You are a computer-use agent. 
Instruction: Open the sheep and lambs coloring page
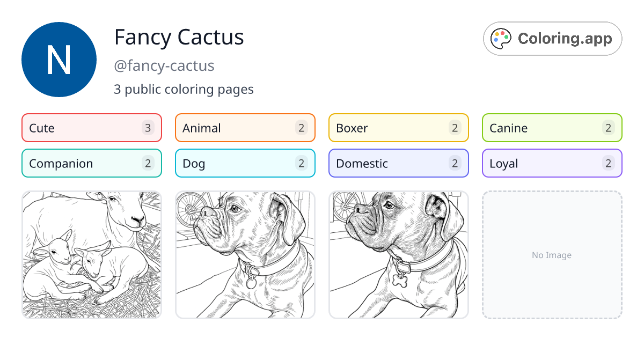[x=91, y=254]
